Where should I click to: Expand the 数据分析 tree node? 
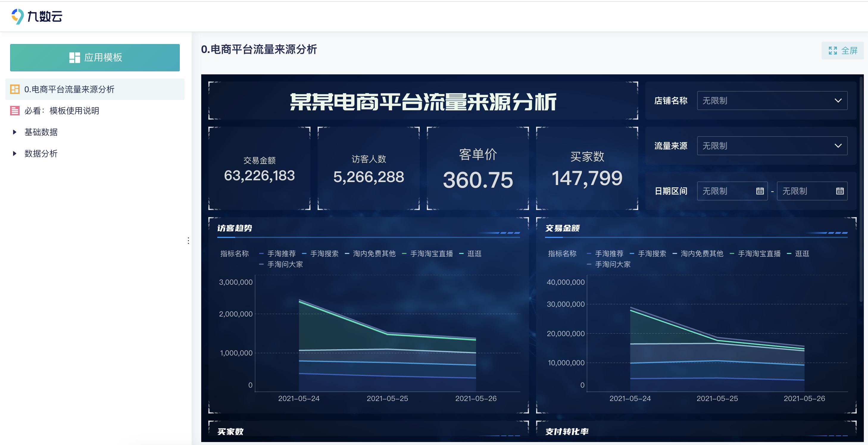tap(15, 154)
